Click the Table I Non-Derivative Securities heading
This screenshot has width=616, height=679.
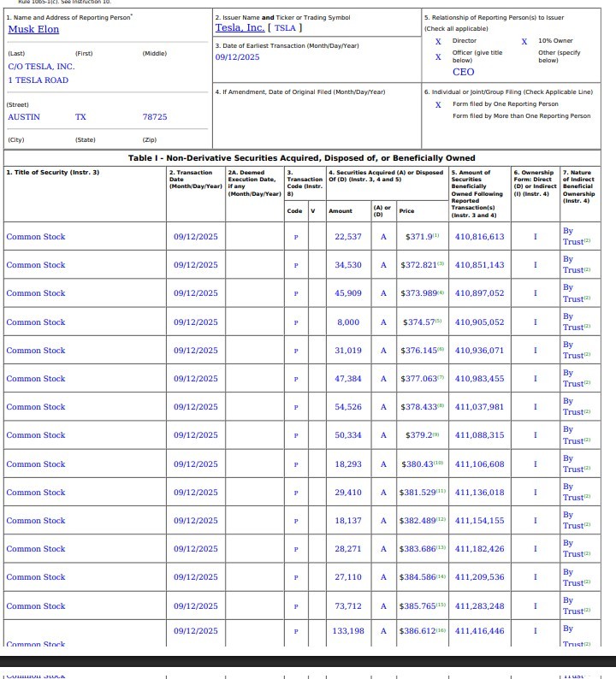pyautogui.click(x=301, y=158)
